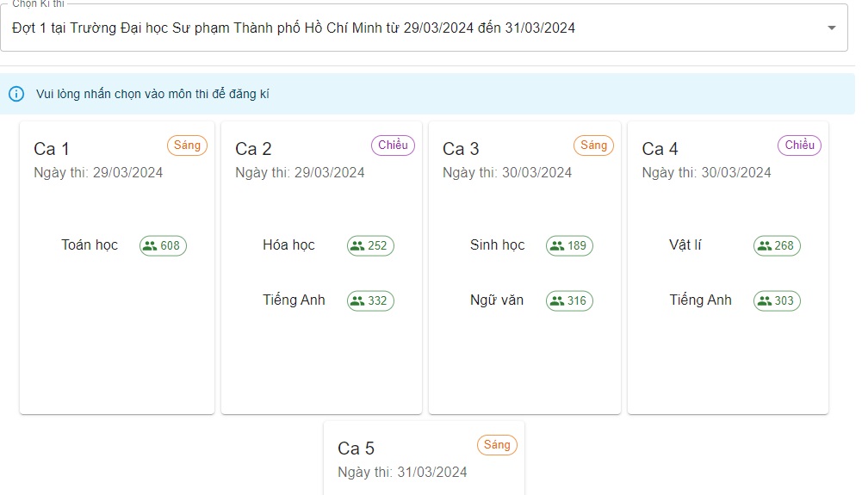The image size is (868, 495).
Task: Choose the Ngữ văn subject in Ca 3
Action: click(497, 300)
